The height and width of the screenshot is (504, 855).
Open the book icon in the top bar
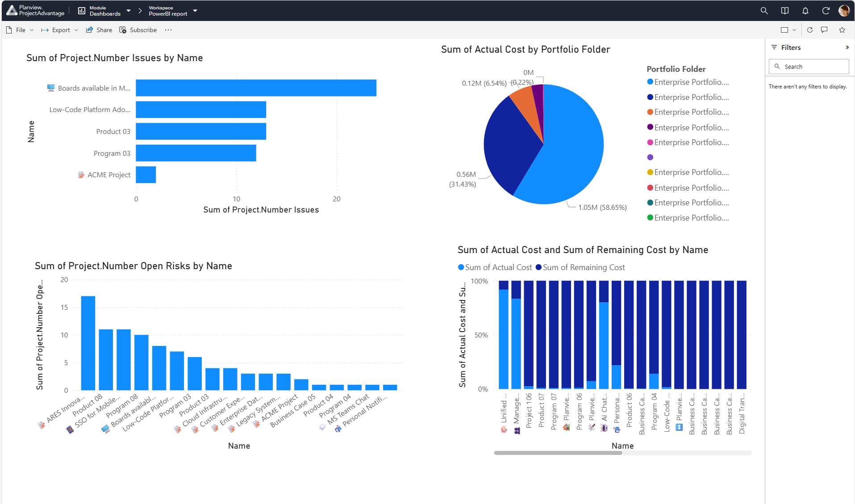click(784, 11)
